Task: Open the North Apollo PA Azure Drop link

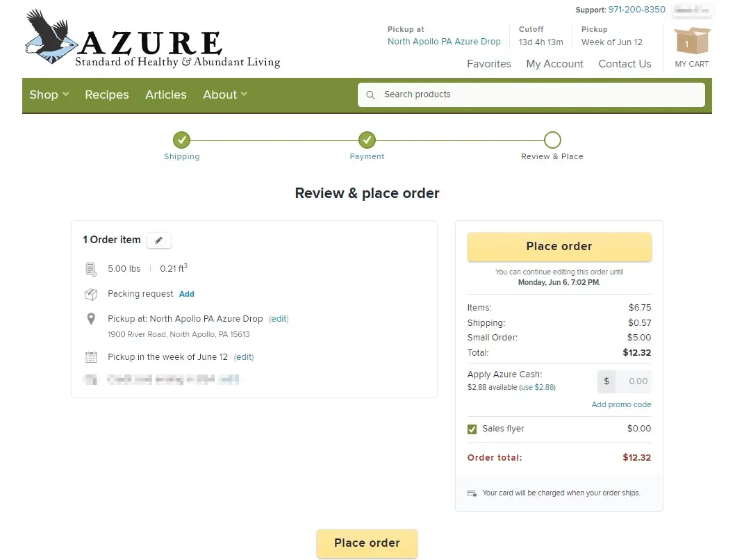Action: pos(444,42)
